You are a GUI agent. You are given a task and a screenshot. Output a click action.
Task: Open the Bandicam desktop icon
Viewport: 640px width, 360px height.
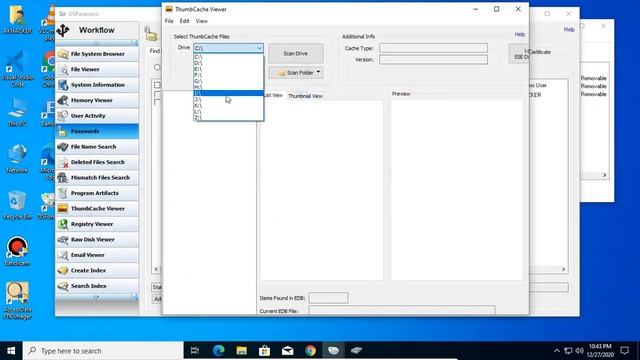point(17,251)
